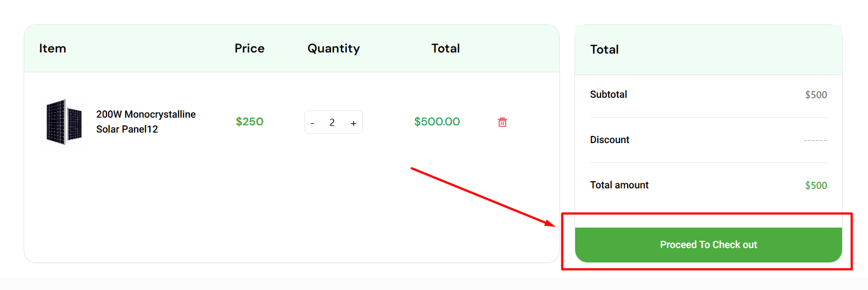Increase quantity with the plus button

point(353,123)
